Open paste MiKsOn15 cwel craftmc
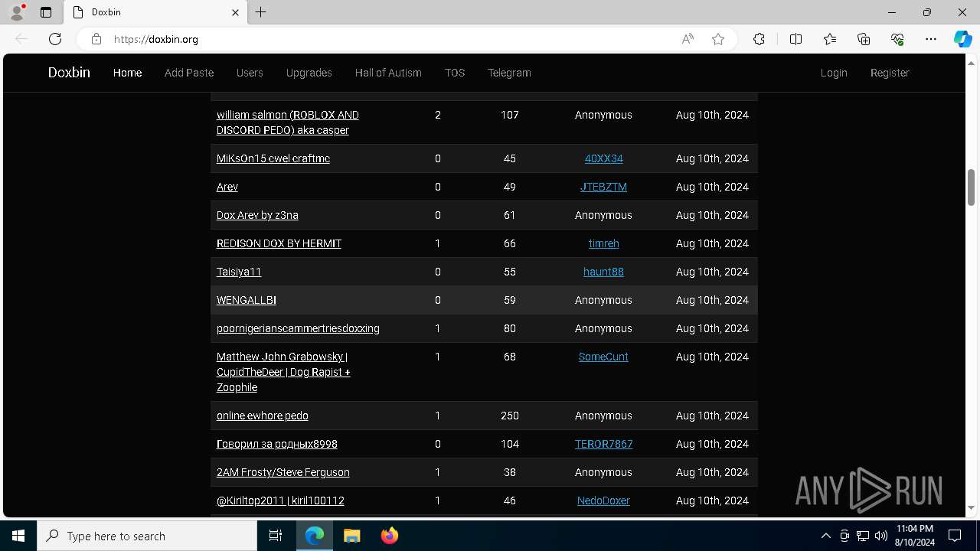Image resolution: width=980 pixels, height=551 pixels. (x=273, y=158)
